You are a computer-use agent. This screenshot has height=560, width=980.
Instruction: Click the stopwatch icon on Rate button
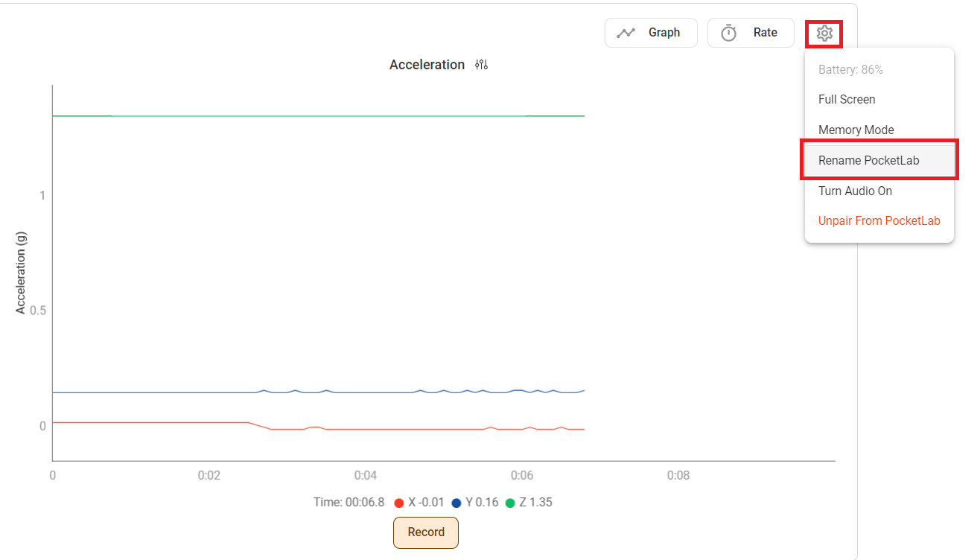(728, 33)
